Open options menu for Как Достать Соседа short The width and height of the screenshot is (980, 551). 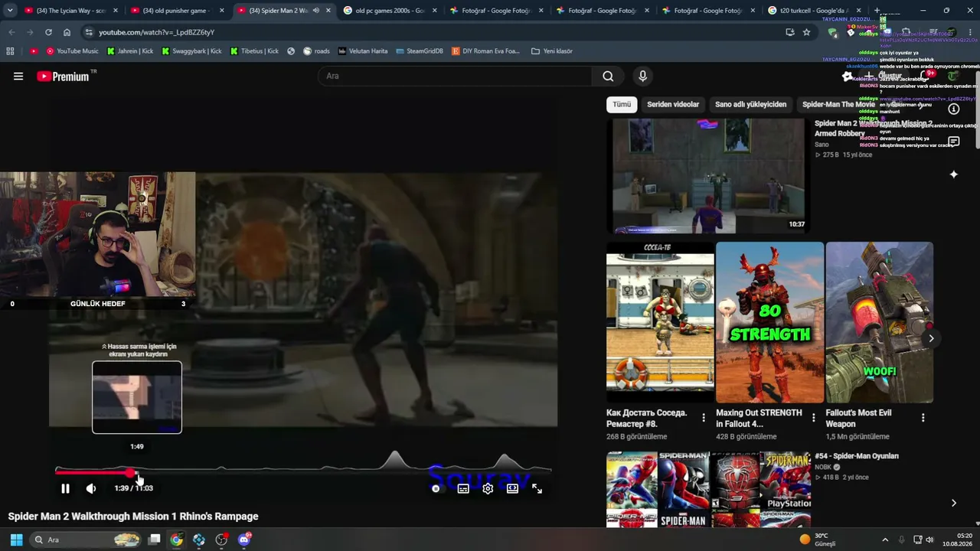point(704,418)
